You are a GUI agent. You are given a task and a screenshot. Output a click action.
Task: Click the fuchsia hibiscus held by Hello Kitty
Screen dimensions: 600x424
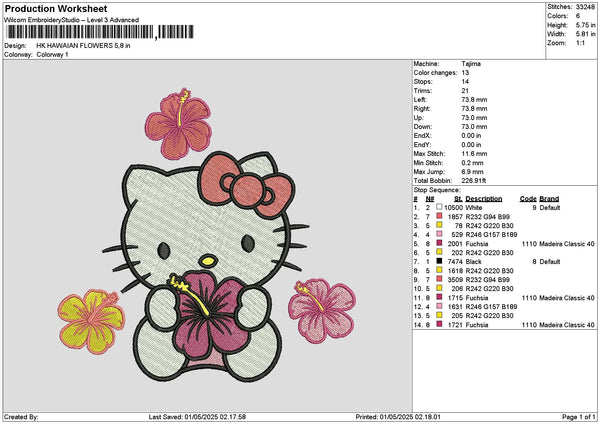point(210,316)
